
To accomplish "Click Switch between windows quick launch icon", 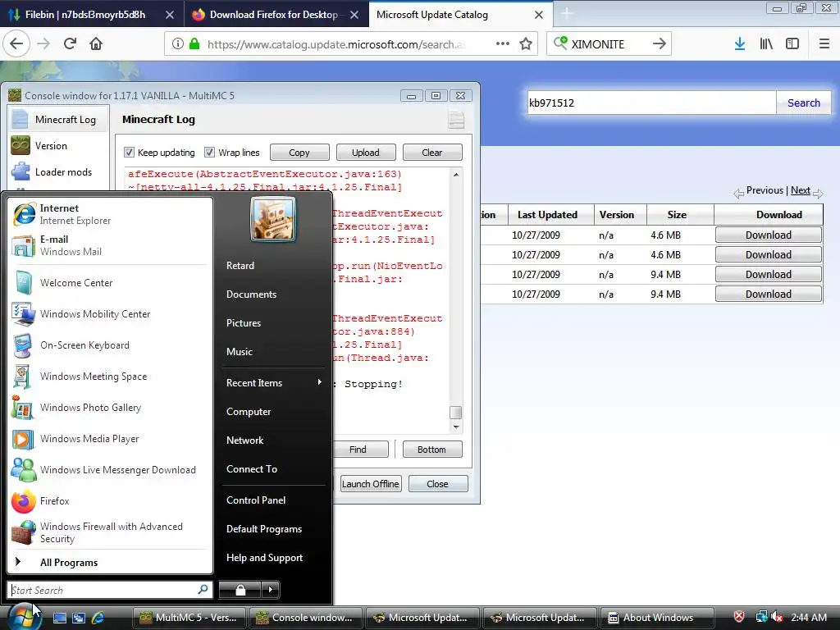I will (x=79, y=618).
